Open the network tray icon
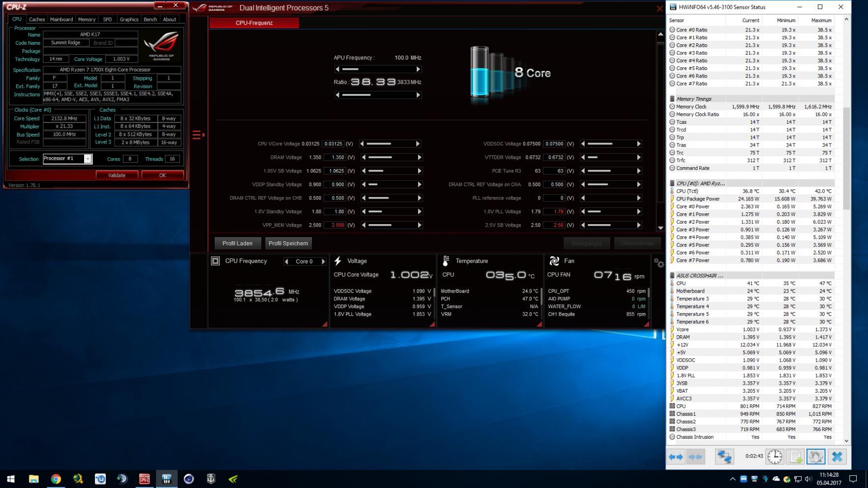The width and height of the screenshot is (868, 488). pyautogui.click(x=797, y=479)
